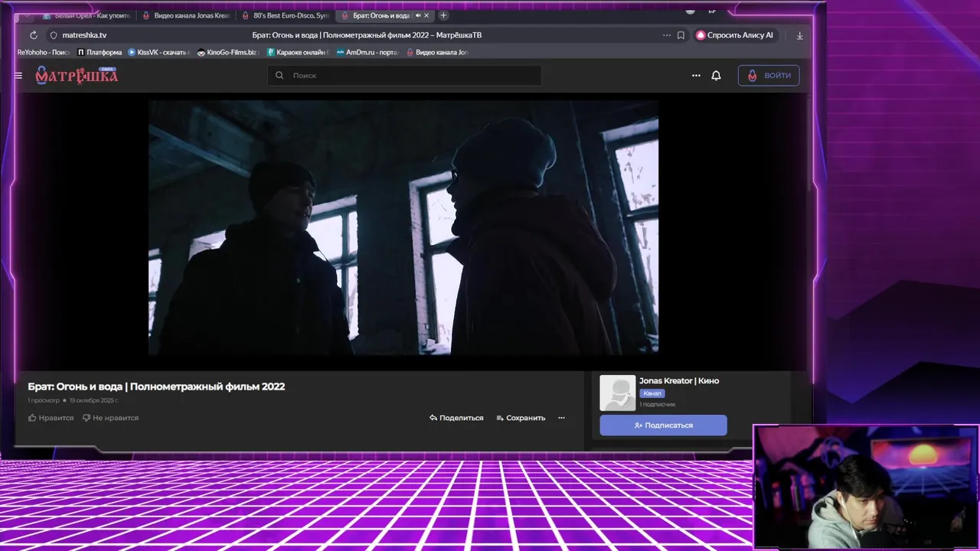Click the page vertical scrollbar
980x551 pixels.
810,145
